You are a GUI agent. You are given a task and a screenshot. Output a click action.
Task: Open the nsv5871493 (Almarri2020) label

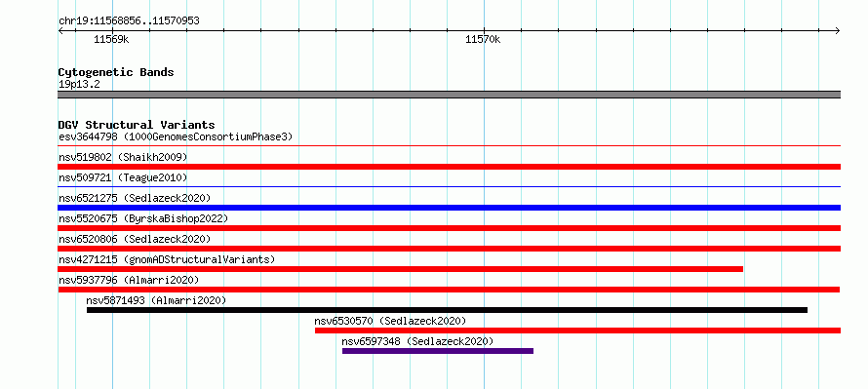(x=156, y=300)
